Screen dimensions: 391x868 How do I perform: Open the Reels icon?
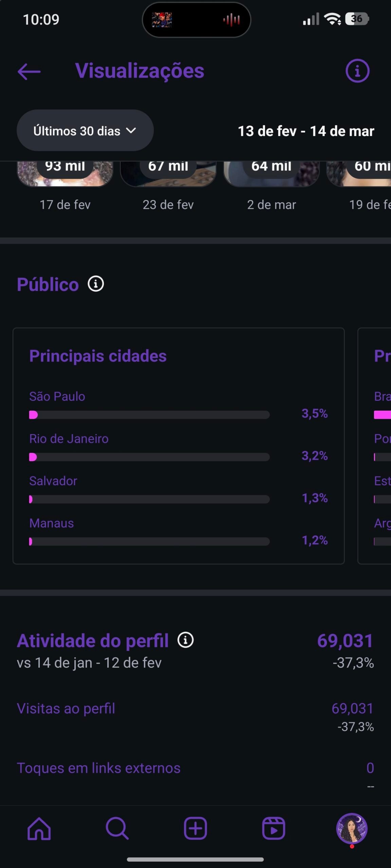(x=274, y=828)
